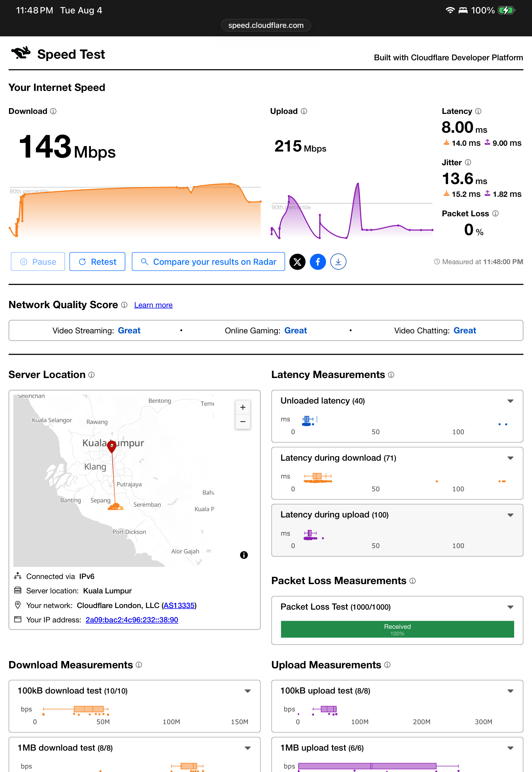Screen dimensions: 532x772
Task: Click the speed.cloudflare.com address bar
Action: click(x=266, y=25)
